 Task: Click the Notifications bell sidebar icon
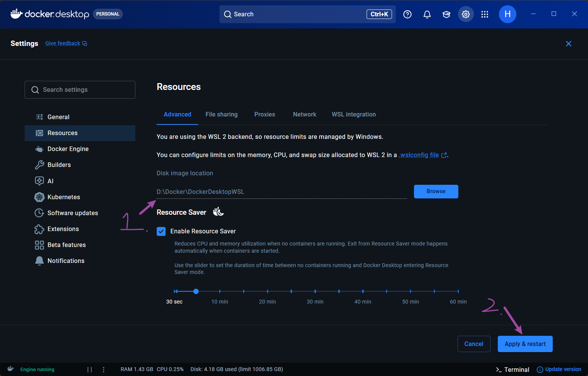click(39, 261)
